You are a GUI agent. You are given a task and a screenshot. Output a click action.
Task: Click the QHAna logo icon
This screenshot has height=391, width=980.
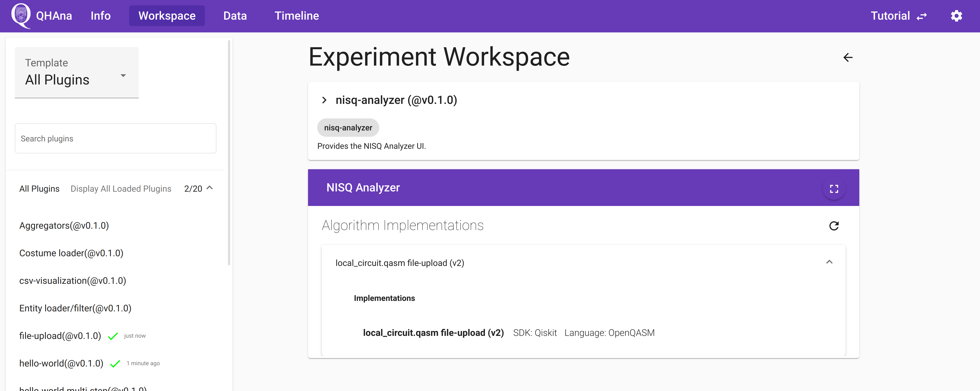20,16
